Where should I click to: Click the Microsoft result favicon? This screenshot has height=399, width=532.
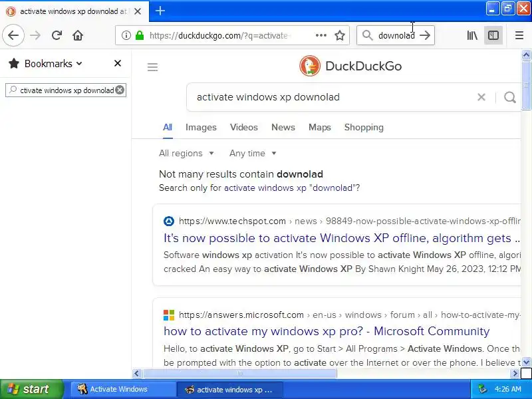coord(169,315)
